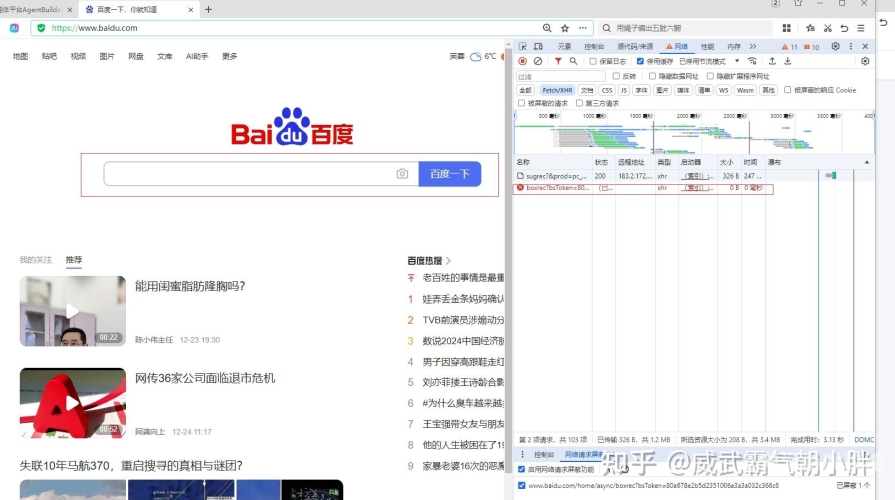Enable the 保留日志 preserve log checkbox
Image resolution: width=895 pixels, height=500 pixels.
(x=593, y=61)
